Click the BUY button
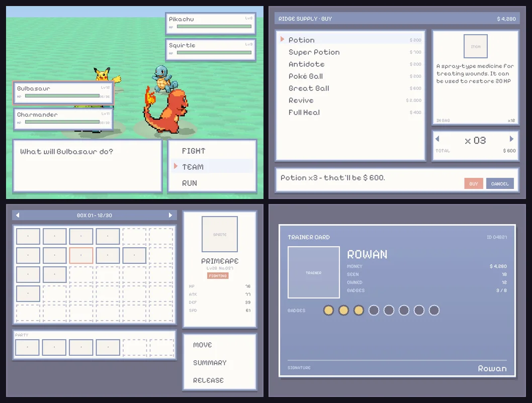 pos(474,184)
